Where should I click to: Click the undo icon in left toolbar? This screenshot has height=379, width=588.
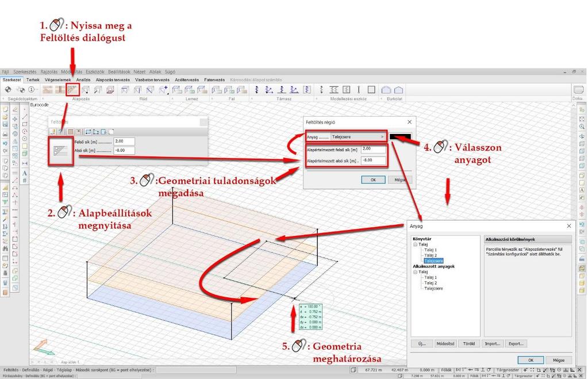5,143
